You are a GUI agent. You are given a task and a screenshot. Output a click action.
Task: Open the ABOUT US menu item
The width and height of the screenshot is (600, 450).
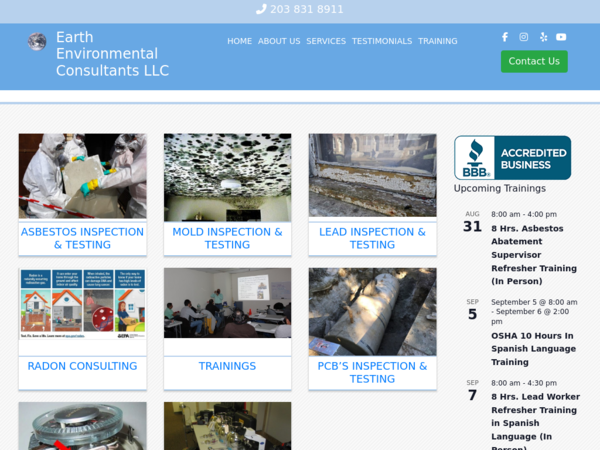(x=279, y=41)
